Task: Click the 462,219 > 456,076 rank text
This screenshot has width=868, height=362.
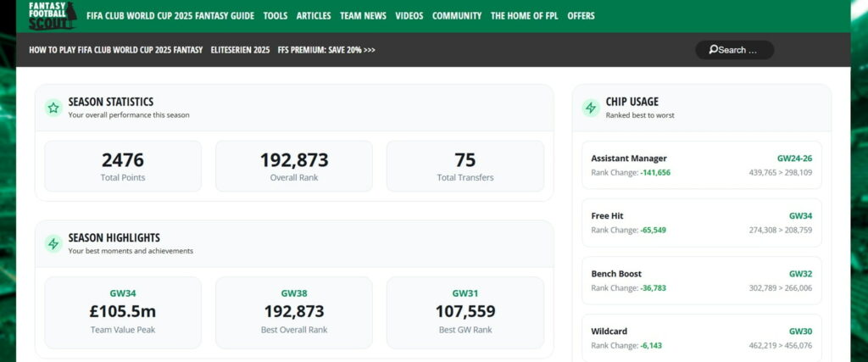Action: click(781, 345)
